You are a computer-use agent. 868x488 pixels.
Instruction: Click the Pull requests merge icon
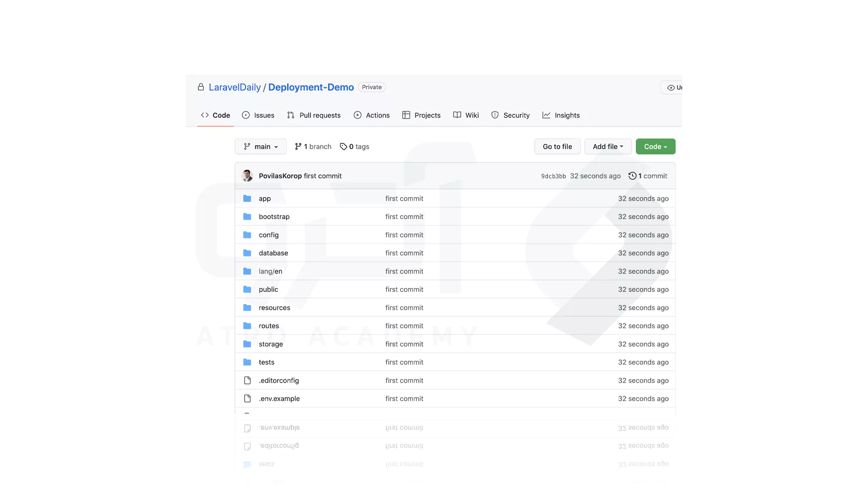(x=291, y=115)
